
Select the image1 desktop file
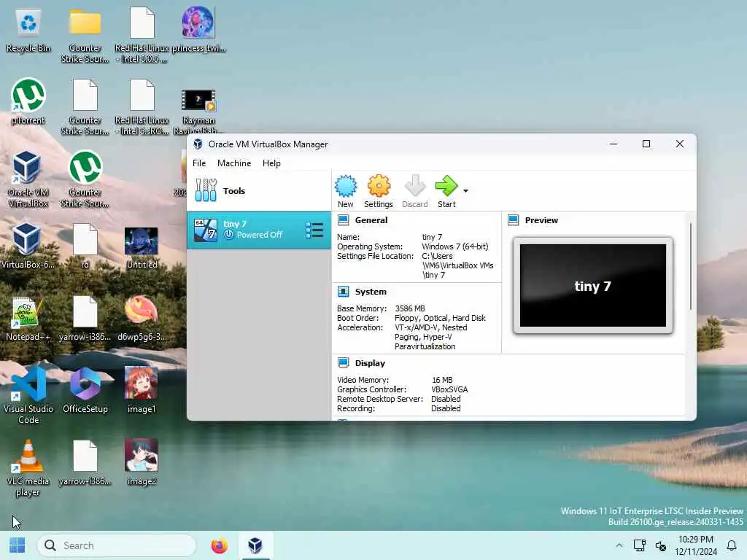[142, 391]
